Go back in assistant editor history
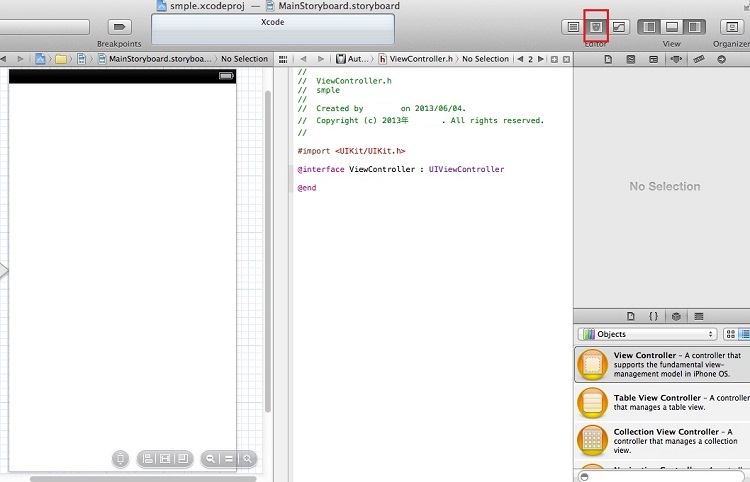750x482 pixels. 303,59
